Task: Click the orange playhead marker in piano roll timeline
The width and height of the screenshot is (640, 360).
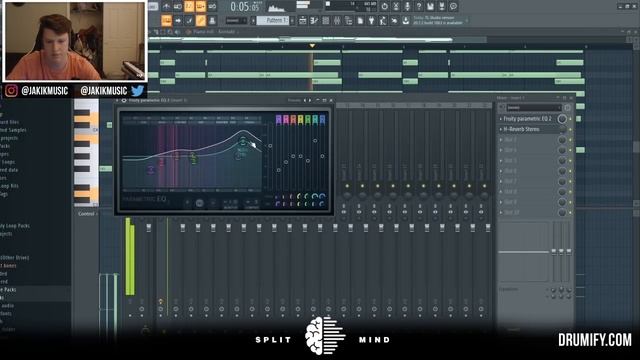Action: 312,46
